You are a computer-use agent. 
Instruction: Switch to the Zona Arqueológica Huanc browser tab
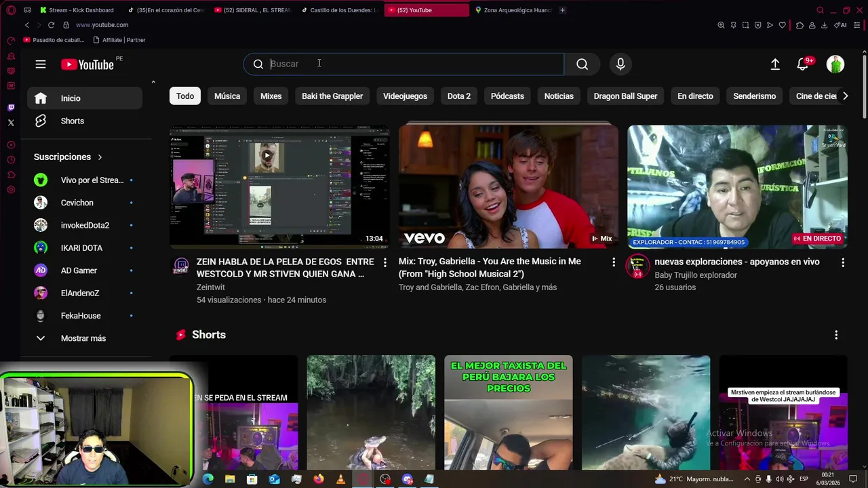click(x=513, y=10)
